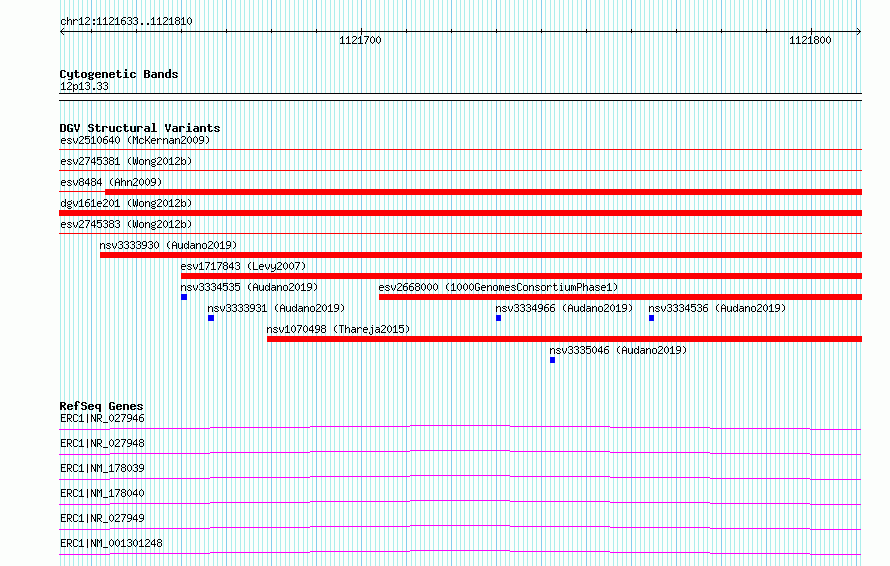Select transcript ERC1|NR_027949
Viewport: 890px width, 566px height.
pyautogui.click(x=102, y=518)
